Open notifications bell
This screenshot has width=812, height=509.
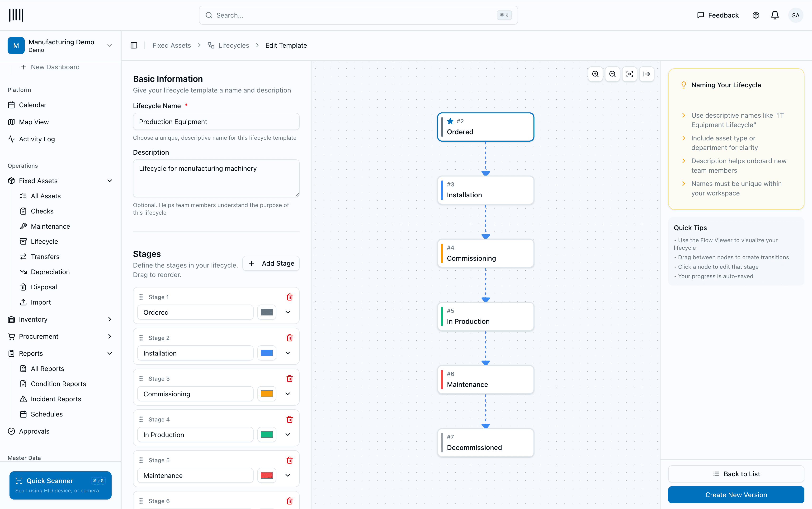tap(774, 15)
